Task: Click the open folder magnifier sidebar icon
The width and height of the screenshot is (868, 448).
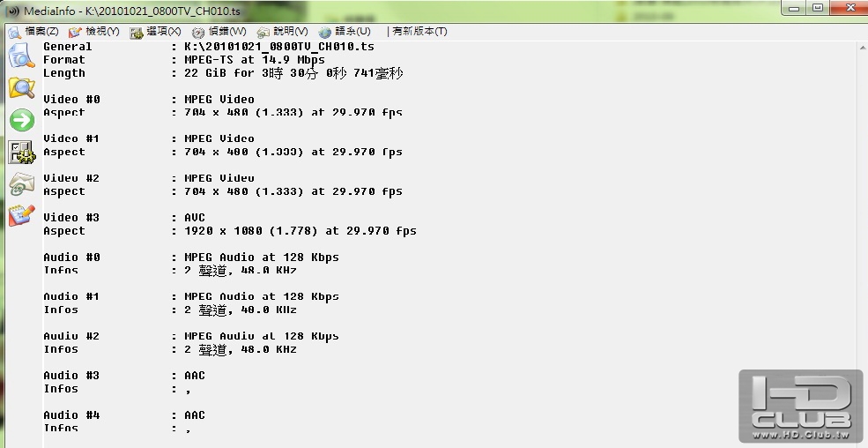Action: 21,87
